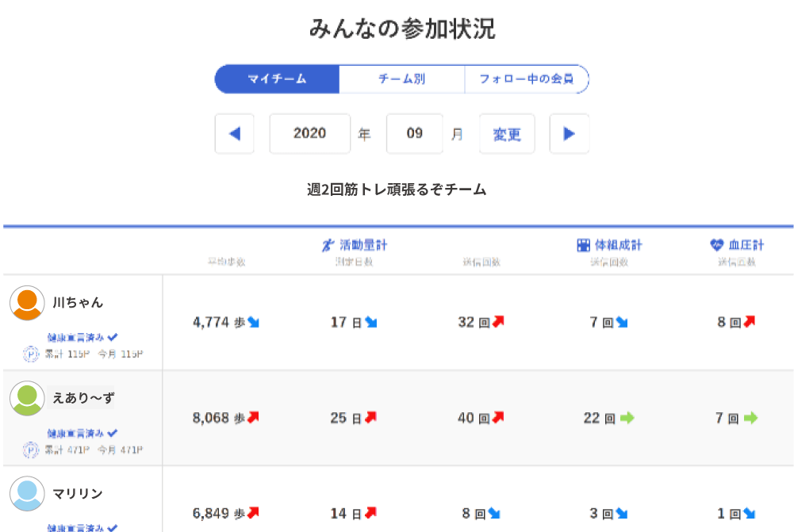Open マリリン's blue avatar

point(27,493)
